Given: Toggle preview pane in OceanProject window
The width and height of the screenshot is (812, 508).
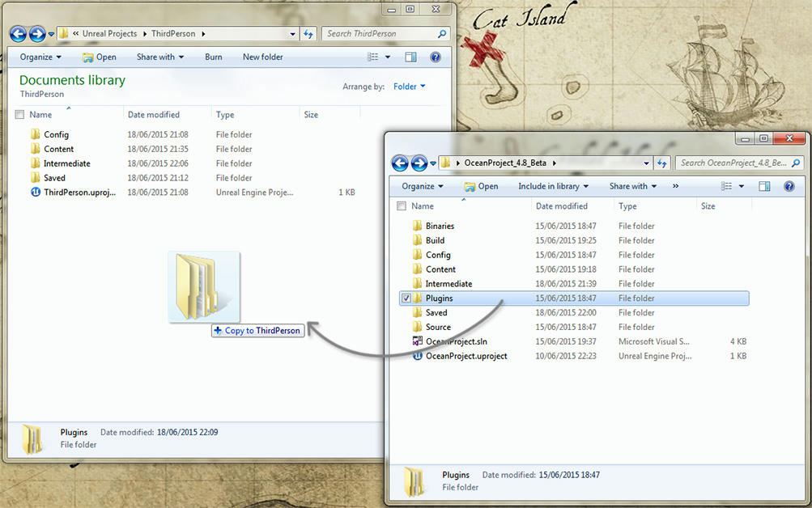Looking at the screenshot, I should click(x=764, y=186).
